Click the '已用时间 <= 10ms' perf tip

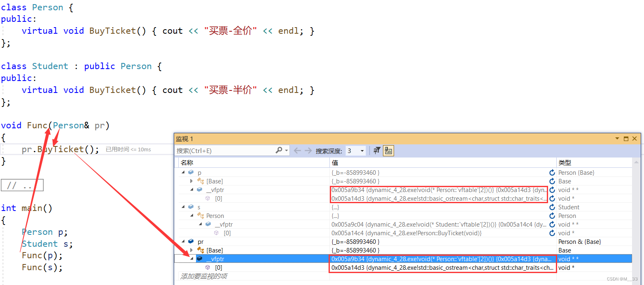coord(128,149)
